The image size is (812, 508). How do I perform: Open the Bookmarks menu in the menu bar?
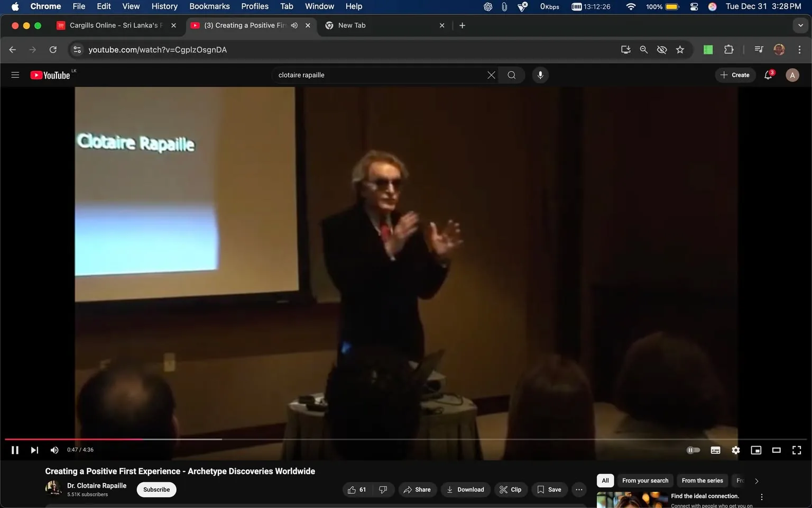click(209, 6)
